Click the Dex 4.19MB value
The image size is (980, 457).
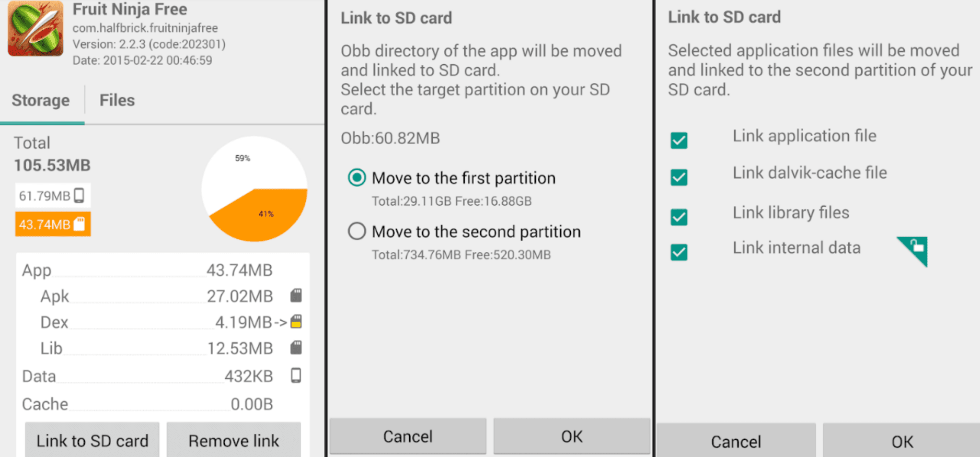click(244, 322)
